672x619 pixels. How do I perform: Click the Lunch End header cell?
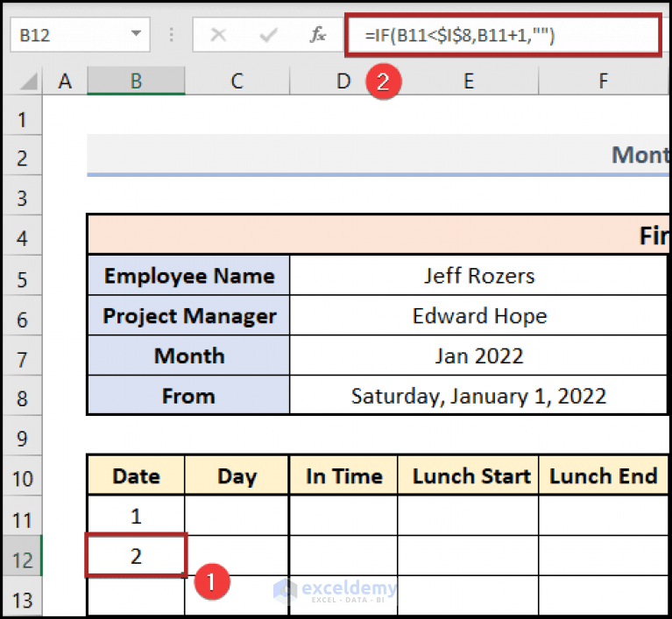coord(603,475)
